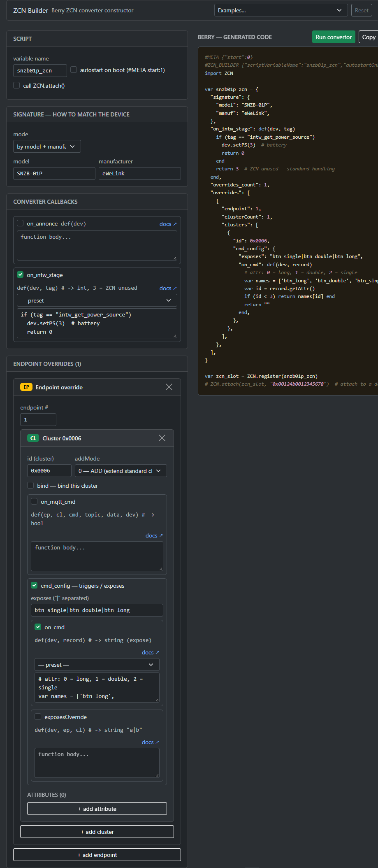Click the model input field

(x=54, y=173)
